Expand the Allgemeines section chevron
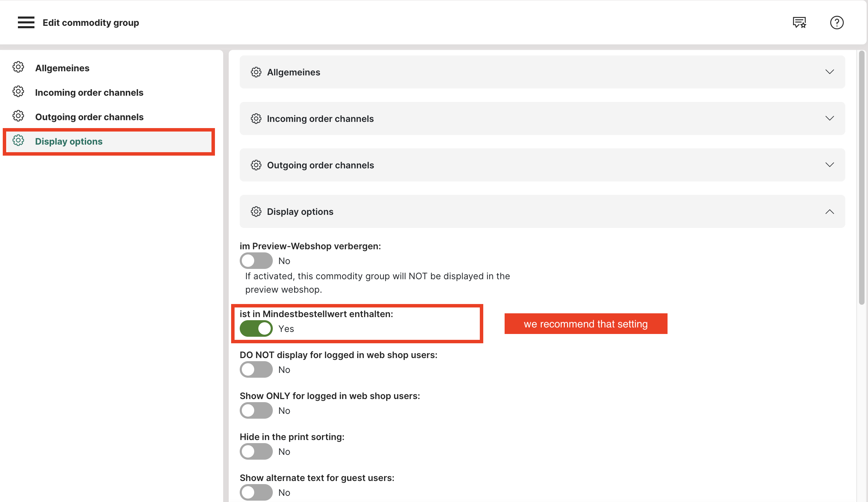The height and width of the screenshot is (502, 868). click(x=829, y=72)
